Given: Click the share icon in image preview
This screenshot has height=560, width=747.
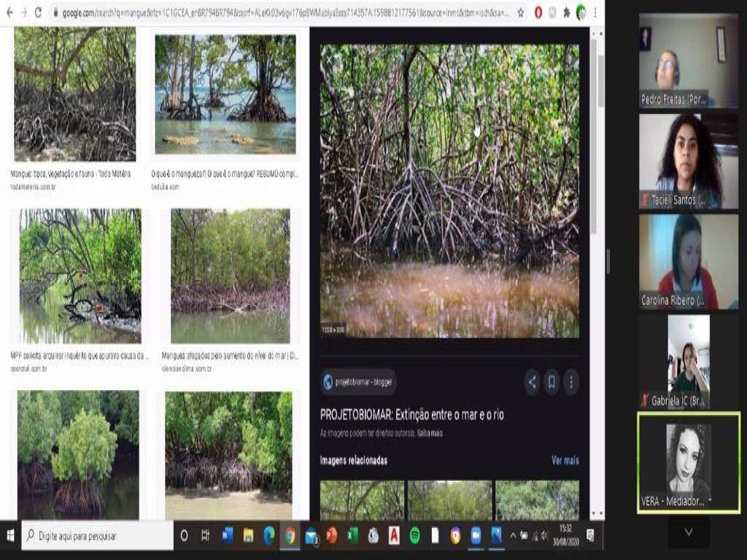Looking at the screenshot, I should (532, 381).
